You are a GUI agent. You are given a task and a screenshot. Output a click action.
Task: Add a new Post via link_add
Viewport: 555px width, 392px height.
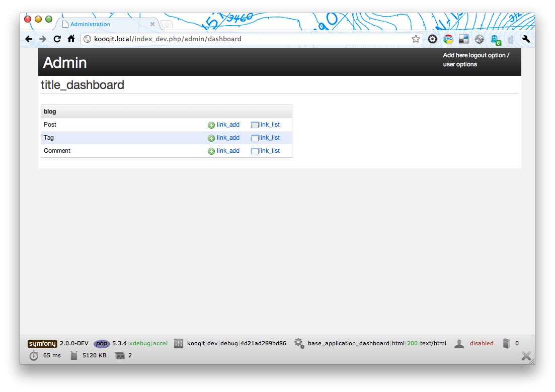click(227, 125)
